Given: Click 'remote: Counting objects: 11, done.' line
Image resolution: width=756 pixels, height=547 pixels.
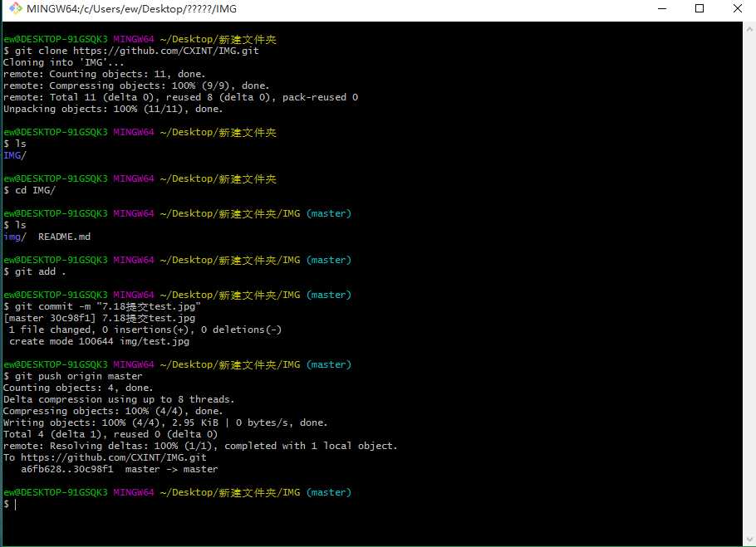Looking at the screenshot, I should [104, 74].
